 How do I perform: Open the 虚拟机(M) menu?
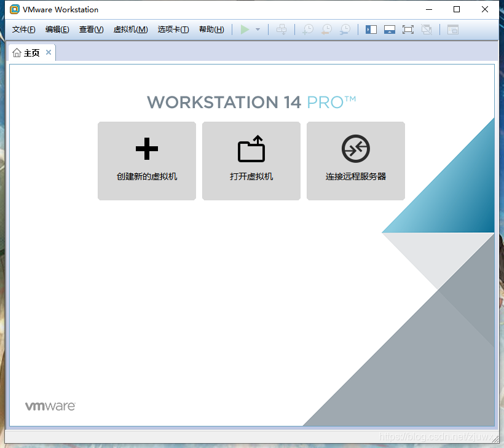click(130, 29)
